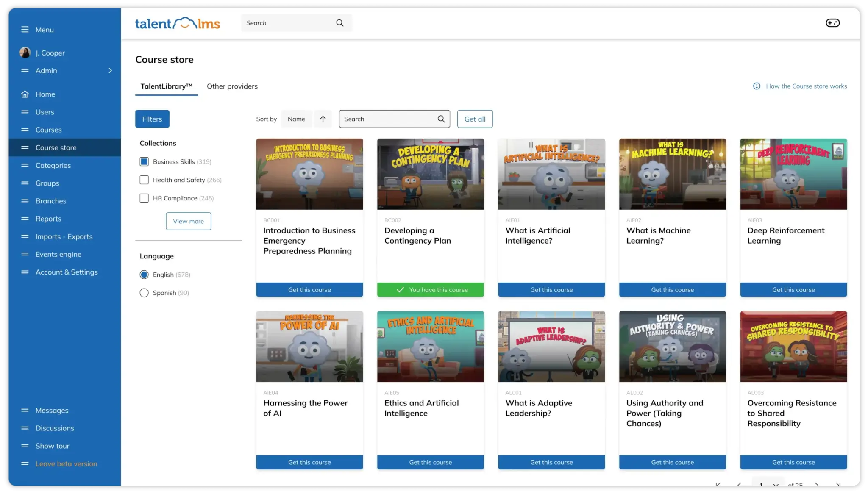Image resolution: width=868 pixels, height=494 pixels.
Task: Open the Sort by Name dropdown
Action: click(x=296, y=119)
